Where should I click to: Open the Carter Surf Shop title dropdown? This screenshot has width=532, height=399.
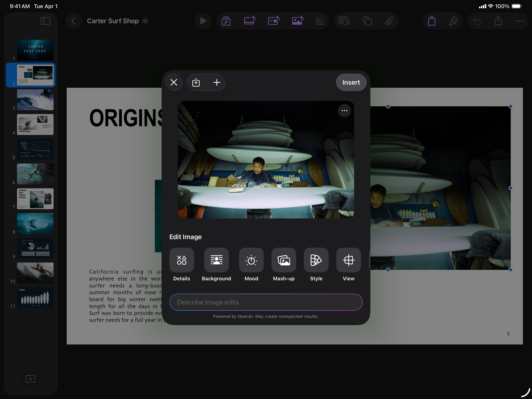click(x=145, y=21)
